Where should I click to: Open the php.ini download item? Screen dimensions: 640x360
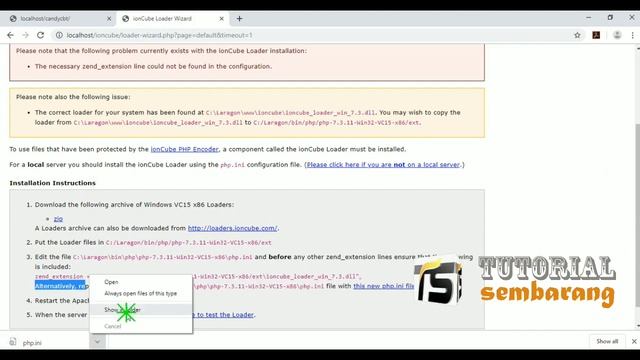[45, 342]
